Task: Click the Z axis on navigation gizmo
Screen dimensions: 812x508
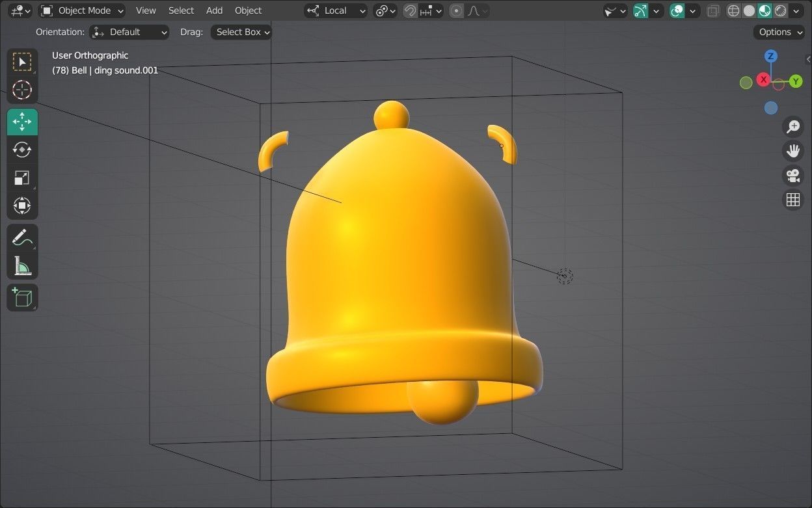Action: pyautogui.click(x=770, y=56)
